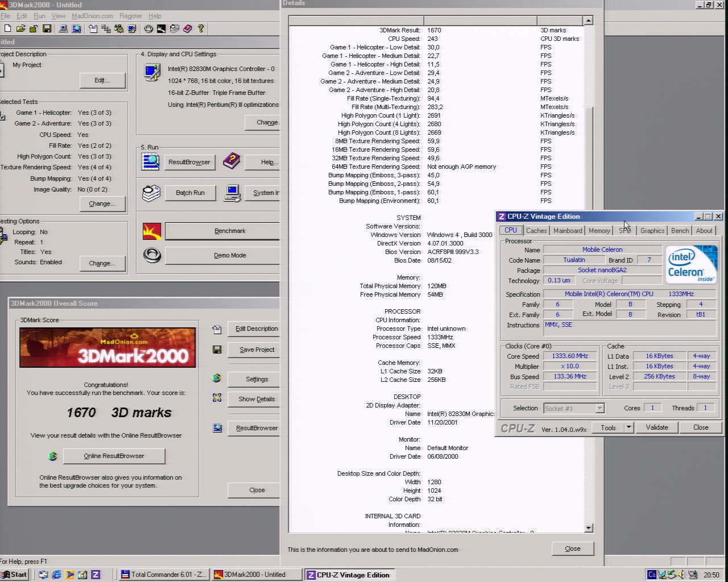The height and width of the screenshot is (582, 728).
Task: Click the yellow question mark toolbar icon
Action: [x=201, y=28]
